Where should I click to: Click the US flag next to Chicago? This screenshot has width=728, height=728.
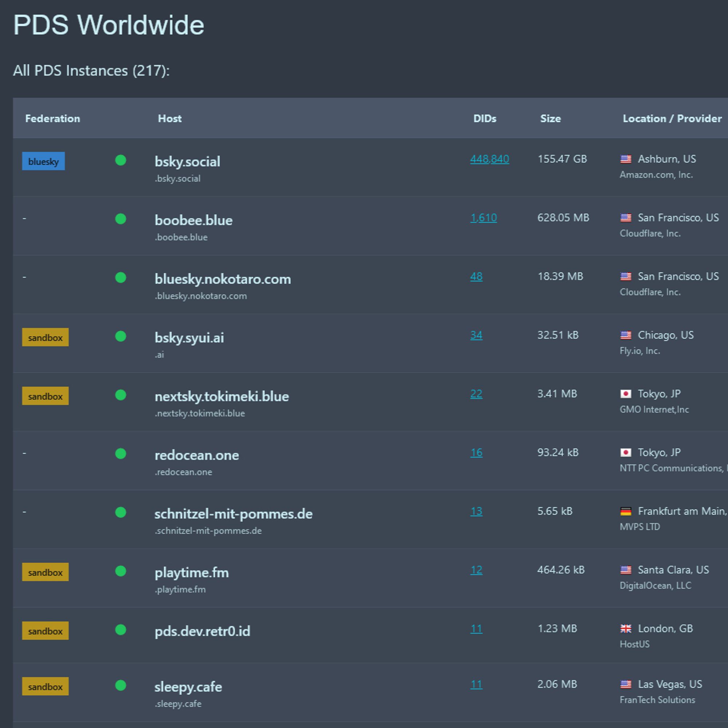point(626,335)
